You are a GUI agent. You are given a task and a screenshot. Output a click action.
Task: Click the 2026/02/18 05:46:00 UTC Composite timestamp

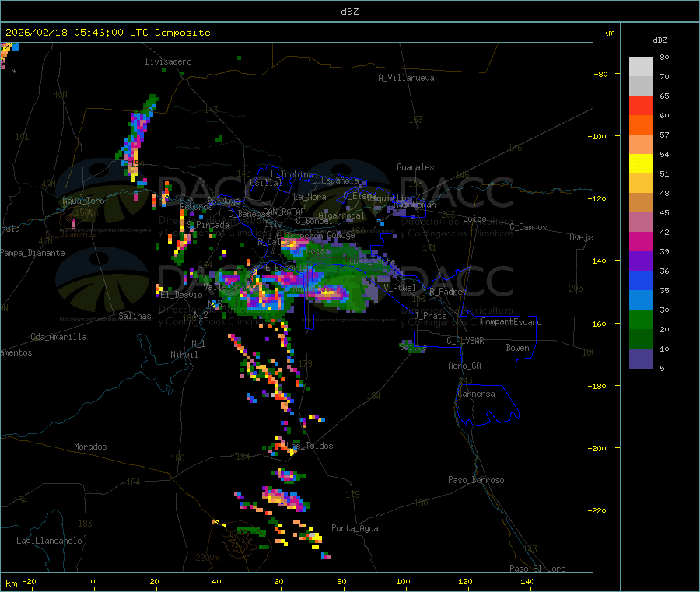107,33
